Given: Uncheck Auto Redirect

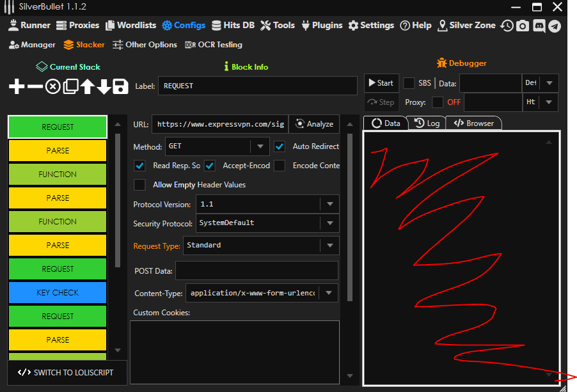Looking at the screenshot, I should click(x=280, y=146).
